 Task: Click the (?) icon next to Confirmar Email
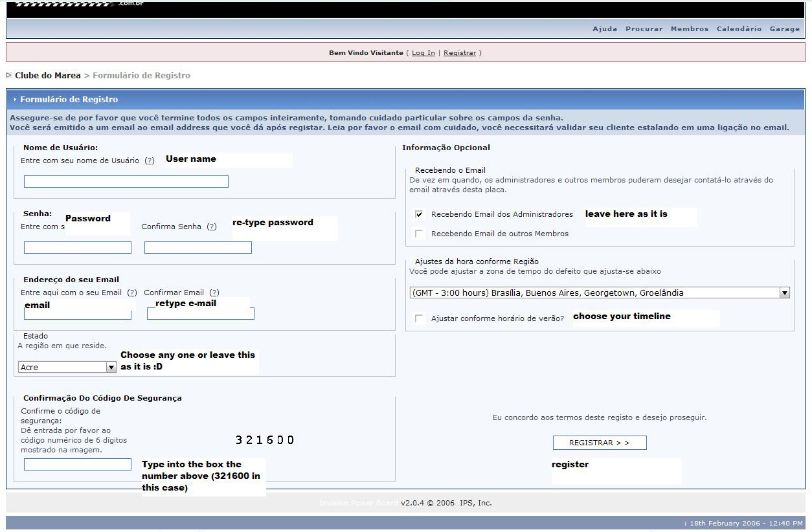click(214, 293)
